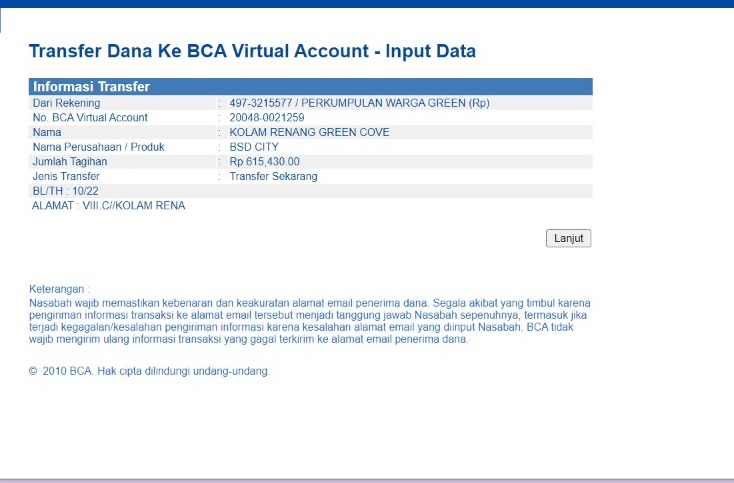Click the Nama field label

pyautogui.click(x=47, y=132)
